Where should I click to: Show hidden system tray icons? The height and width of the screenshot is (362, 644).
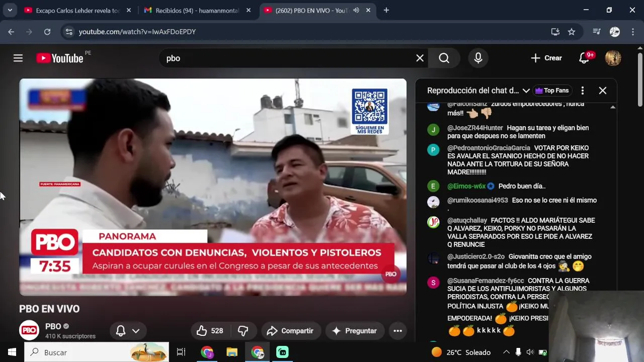click(x=506, y=352)
